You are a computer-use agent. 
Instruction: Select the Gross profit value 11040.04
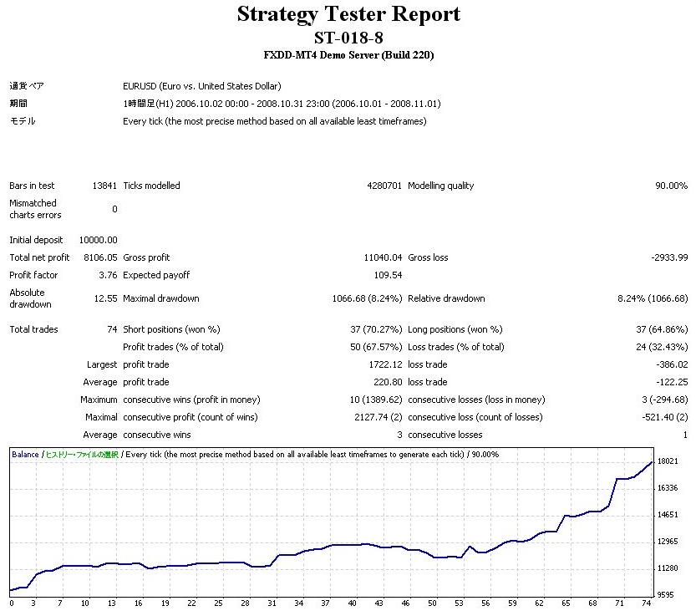tap(383, 257)
